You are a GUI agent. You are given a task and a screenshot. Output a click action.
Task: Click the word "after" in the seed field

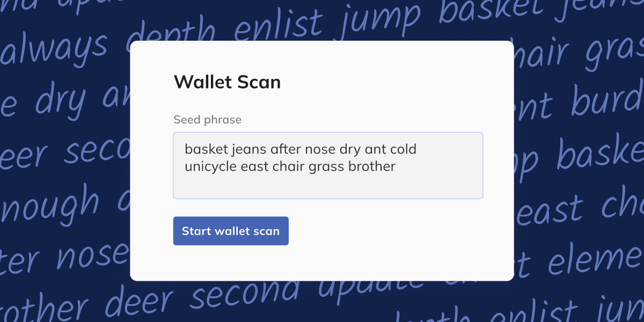[x=286, y=149]
